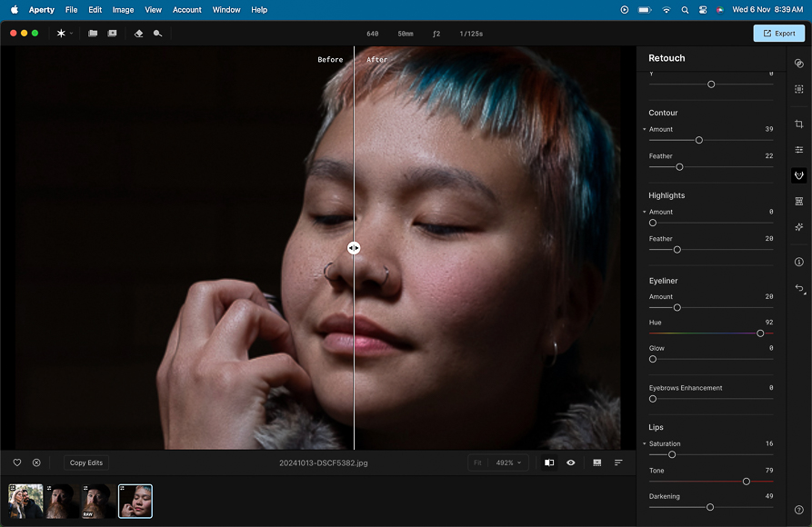Select the couple photo thumbnail in filmstrip
The width and height of the screenshot is (812, 527).
(25, 502)
